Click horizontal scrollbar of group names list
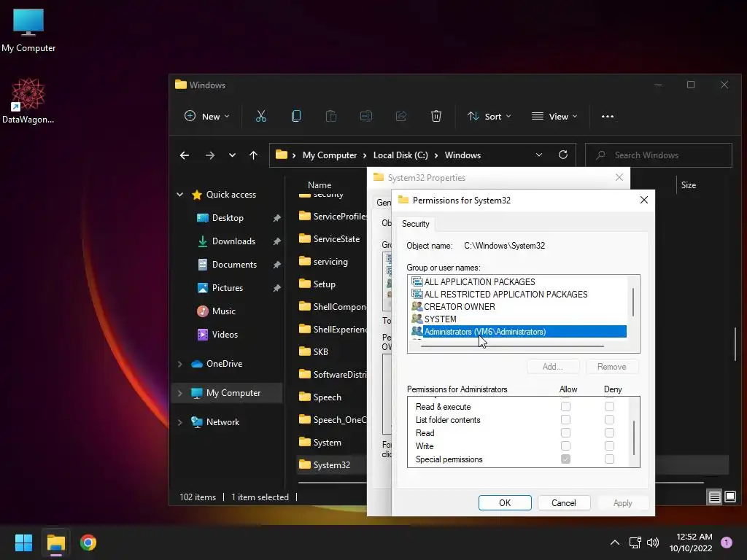747x560 pixels. pyautogui.click(x=513, y=346)
